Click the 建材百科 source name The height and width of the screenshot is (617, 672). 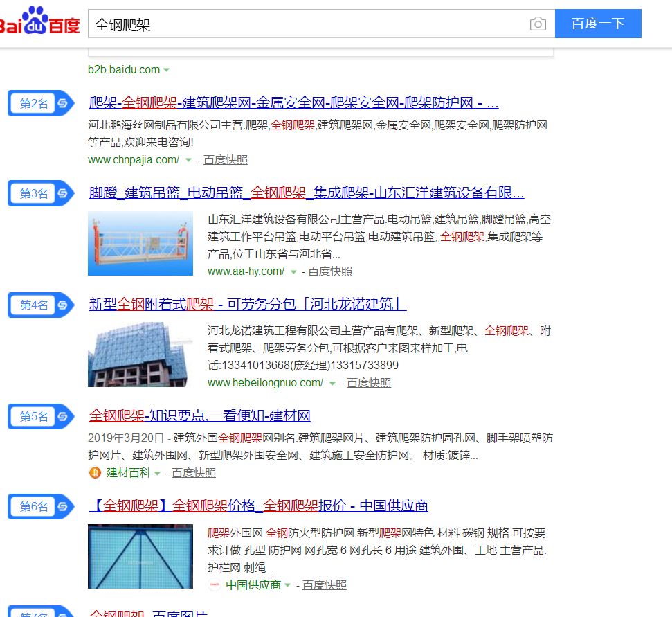tap(129, 473)
